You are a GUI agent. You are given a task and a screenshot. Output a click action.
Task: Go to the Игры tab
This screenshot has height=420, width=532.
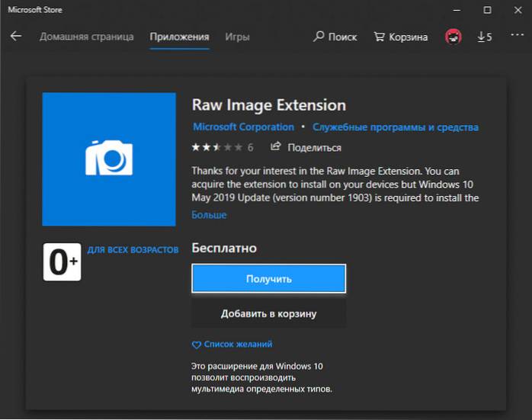click(x=237, y=37)
